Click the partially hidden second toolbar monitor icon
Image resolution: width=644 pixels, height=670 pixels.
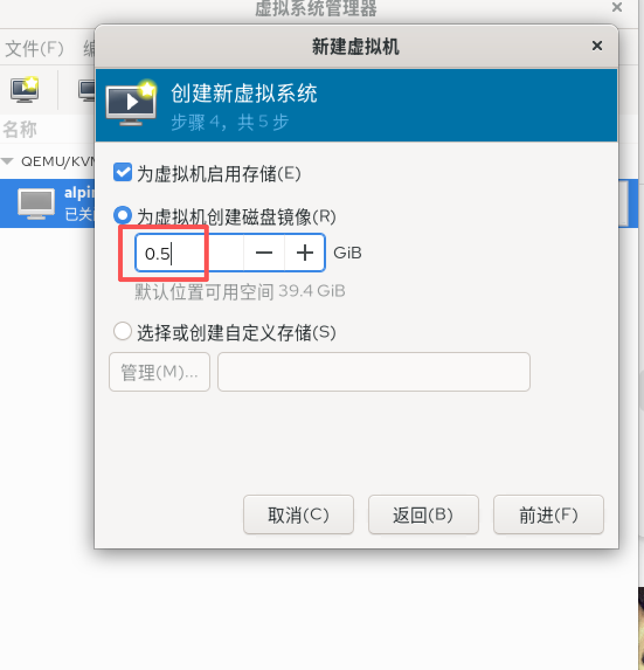point(86,91)
